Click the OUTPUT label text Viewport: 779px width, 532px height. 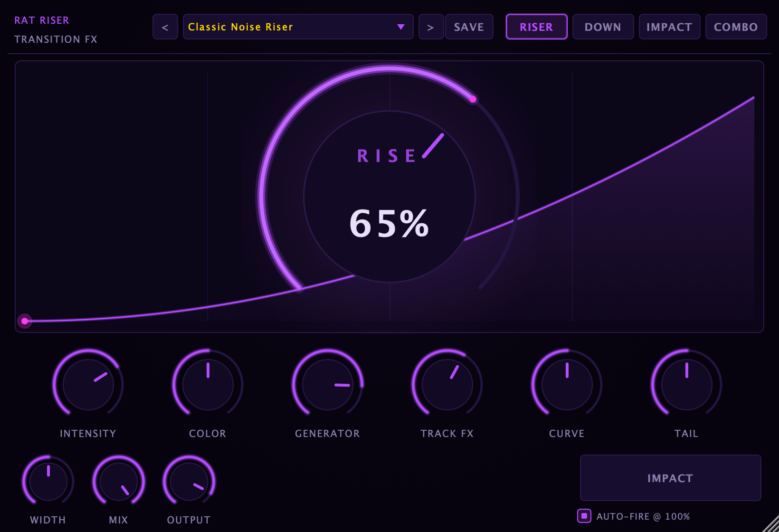click(x=189, y=520)
